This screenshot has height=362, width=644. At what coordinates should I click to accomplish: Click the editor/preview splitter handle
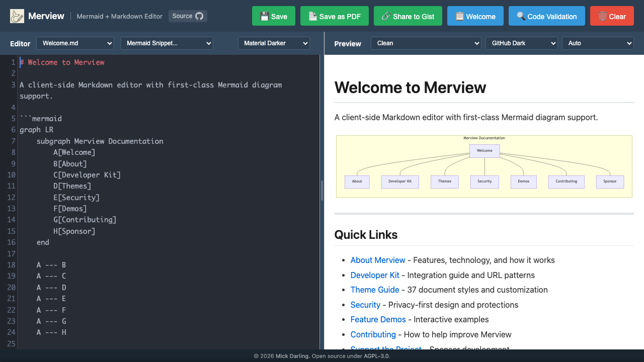322,191
